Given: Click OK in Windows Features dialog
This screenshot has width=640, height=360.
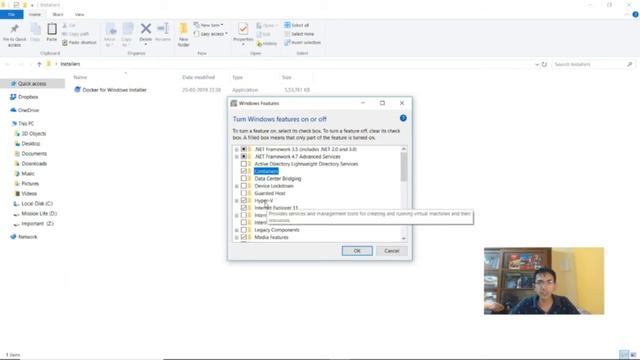Looking at the screenshot, I should pyautogui.click(x=357, y=251).
